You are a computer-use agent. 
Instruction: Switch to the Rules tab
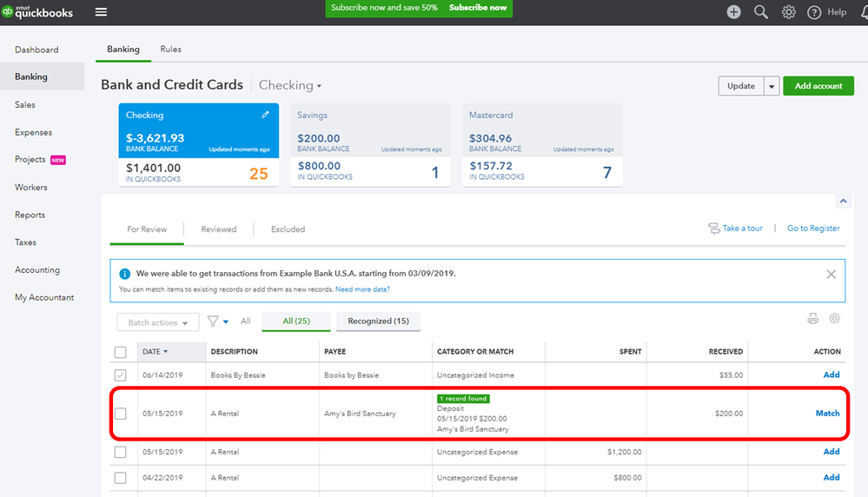(x=170, y=50)
